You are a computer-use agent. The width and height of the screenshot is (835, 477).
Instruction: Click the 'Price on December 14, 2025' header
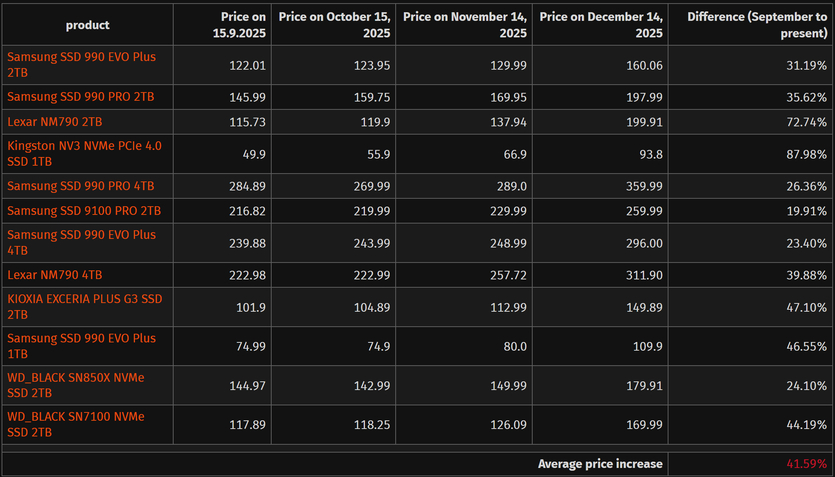tap(601, 25)
